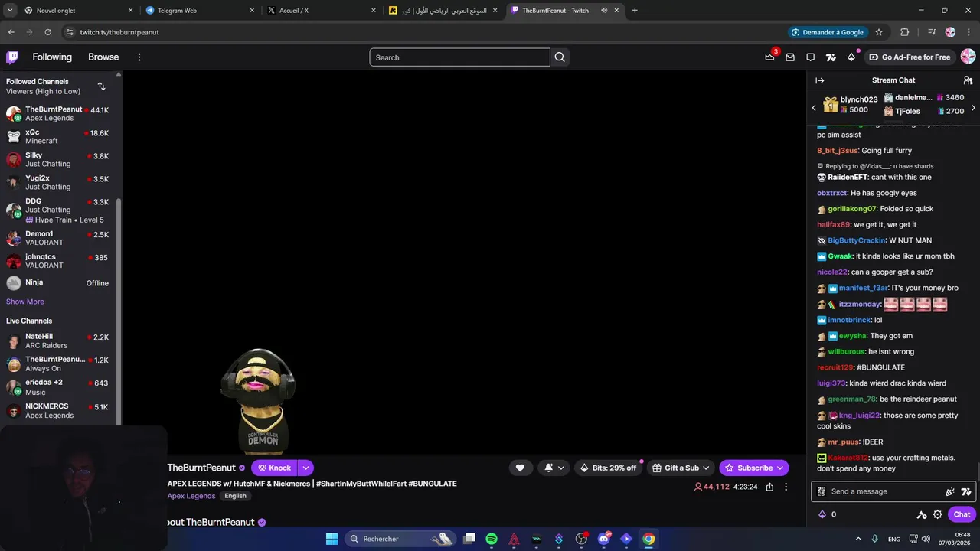Mute the TheBurntPeanut Twitch tab audio
The height and width of the screenshot is (551, 980).
(604, 11)
